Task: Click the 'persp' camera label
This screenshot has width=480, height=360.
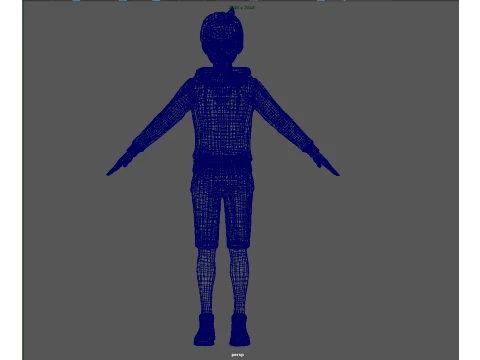Action: (237, 355)
